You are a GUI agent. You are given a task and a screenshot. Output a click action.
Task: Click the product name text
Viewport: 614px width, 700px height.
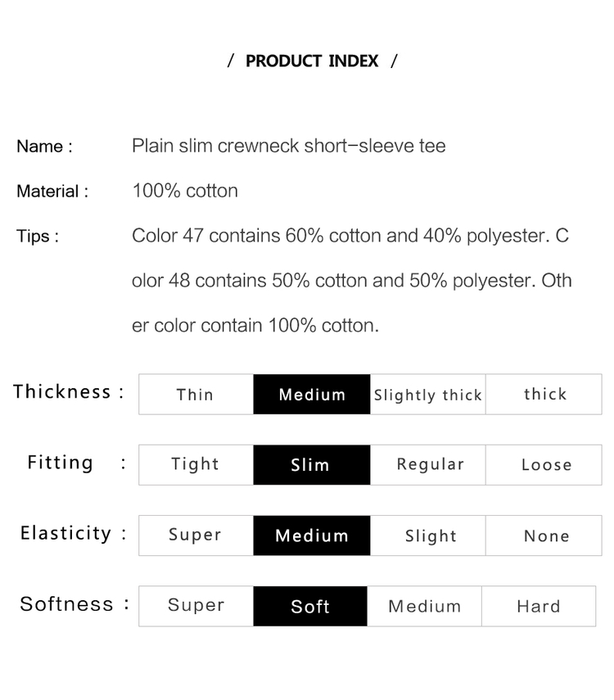click(288, 146)
